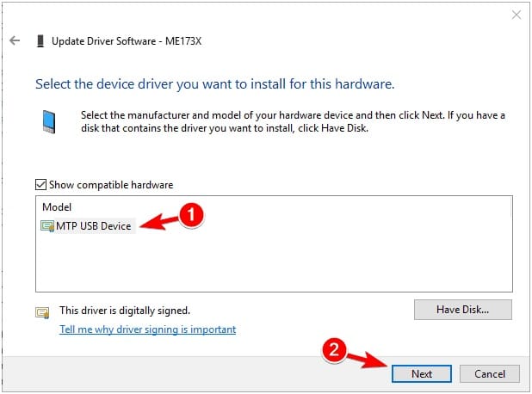
Task: Click the Update Driver Software - ME173X title
Action: tap(127, 41)
